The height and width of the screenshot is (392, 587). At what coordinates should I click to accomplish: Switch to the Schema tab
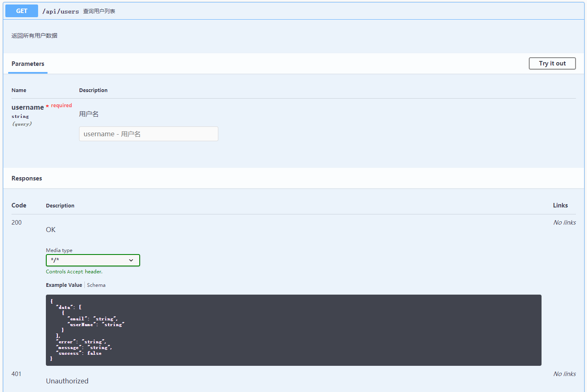(96, 285)
